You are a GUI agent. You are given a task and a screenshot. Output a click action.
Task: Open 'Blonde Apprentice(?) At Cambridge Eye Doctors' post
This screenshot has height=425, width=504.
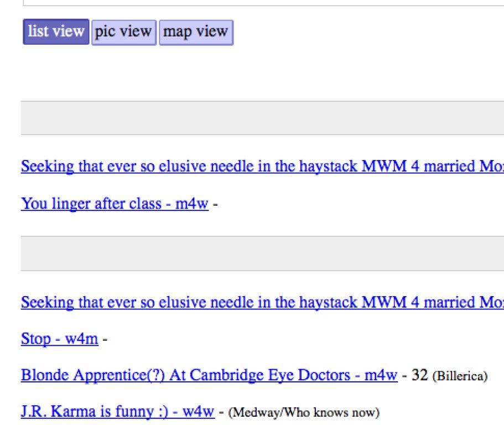coord(209,376)
